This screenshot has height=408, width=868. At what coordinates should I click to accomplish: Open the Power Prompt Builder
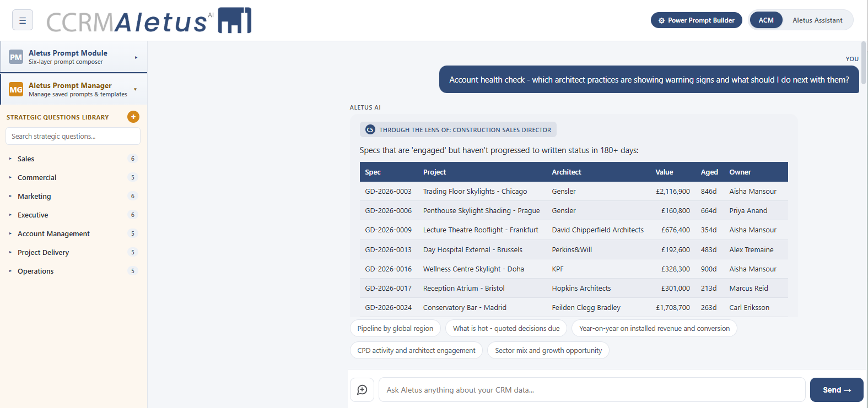(697, 20)
